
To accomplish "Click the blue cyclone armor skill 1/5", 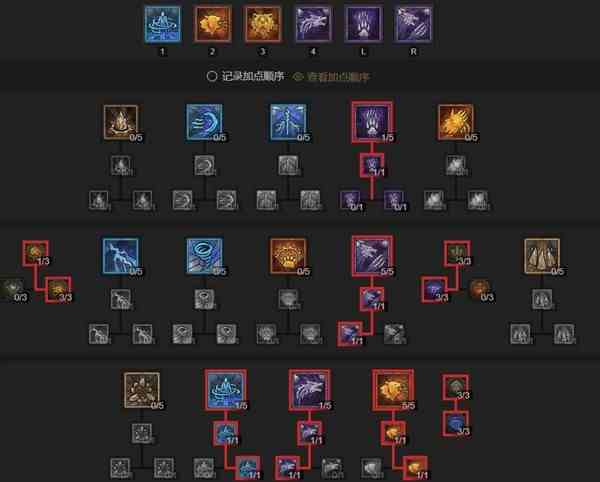I will (226, 390).
